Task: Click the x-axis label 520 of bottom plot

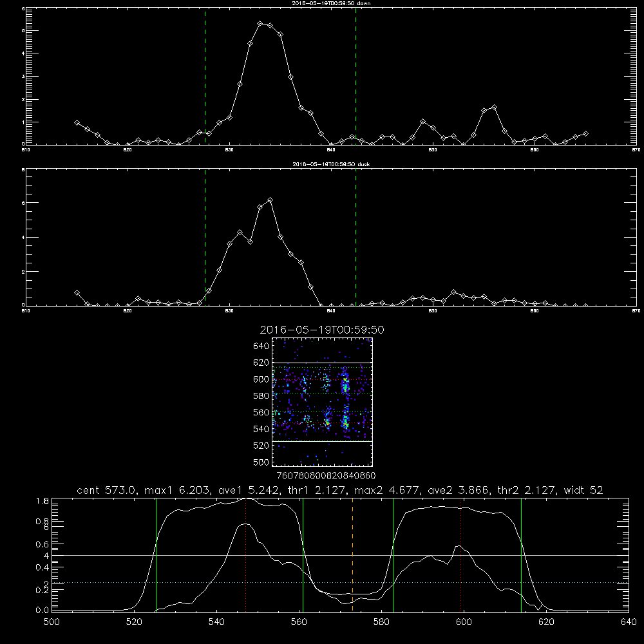Action: pyautogui.click(x=134, y=622)
